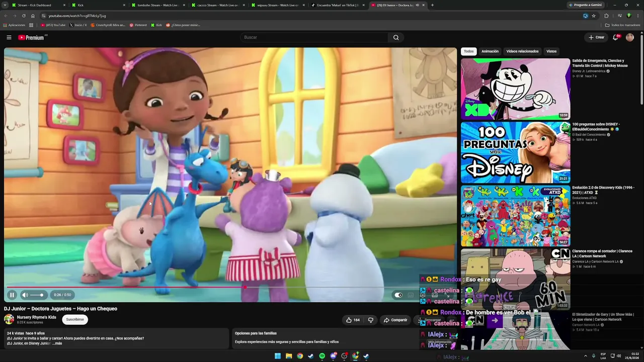This screenshot has height=362, width=644.
Task: Toggle the autoplay switch
Action: pyautogui.click(x=398, y=295)
